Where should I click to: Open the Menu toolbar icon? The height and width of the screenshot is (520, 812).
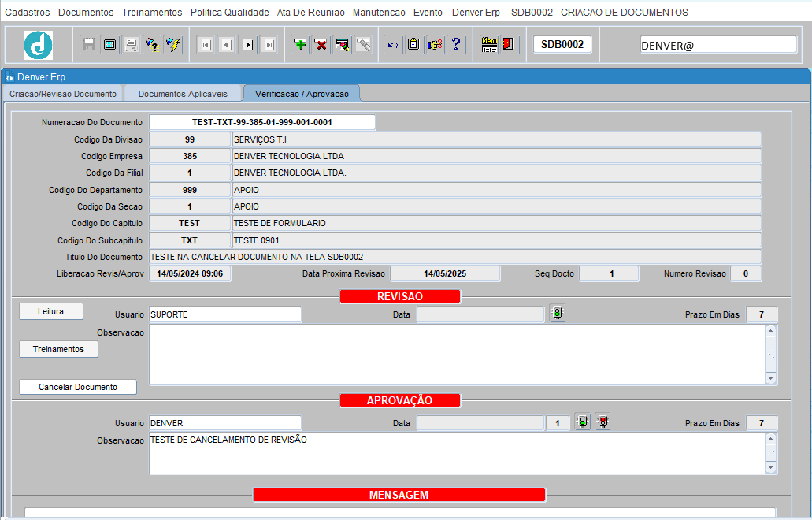point(489,45)
